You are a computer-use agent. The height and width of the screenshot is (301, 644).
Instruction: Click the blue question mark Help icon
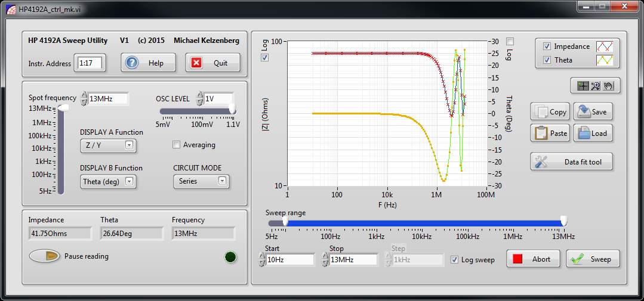click(x=132, y=63)
